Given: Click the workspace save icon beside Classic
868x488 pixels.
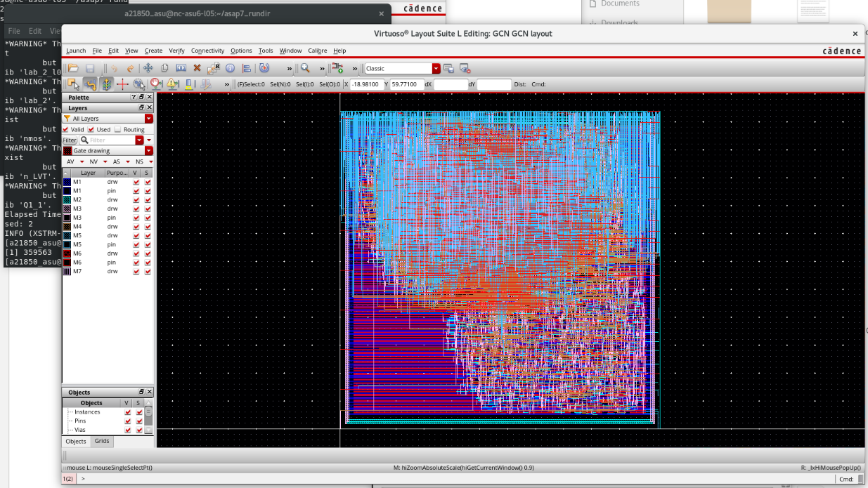Looking at the screenshot, I should point(448,68).
